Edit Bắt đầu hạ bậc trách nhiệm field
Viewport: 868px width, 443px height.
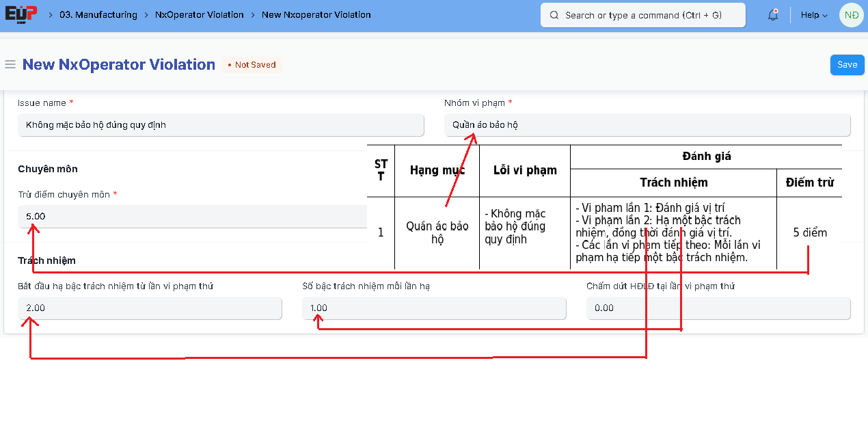150,308
